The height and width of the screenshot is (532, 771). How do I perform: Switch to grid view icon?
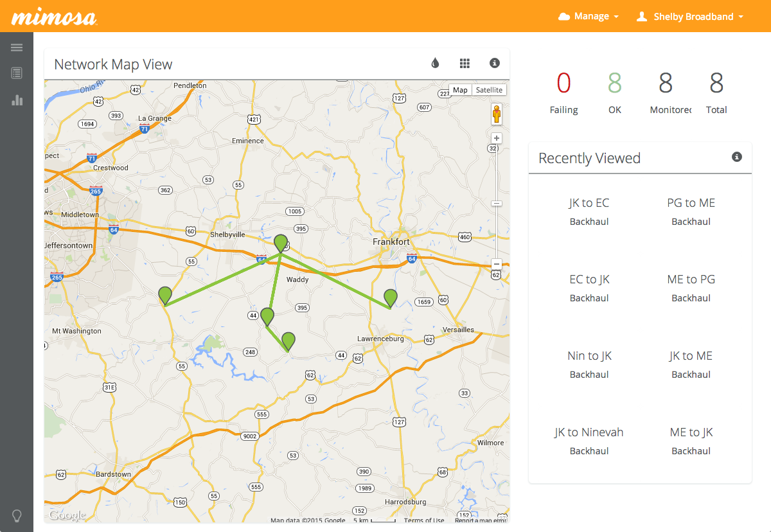pos(465,63)
